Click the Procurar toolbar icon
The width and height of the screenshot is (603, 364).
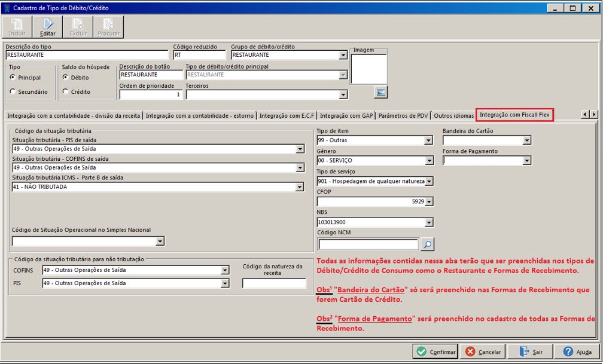point(109,27)
